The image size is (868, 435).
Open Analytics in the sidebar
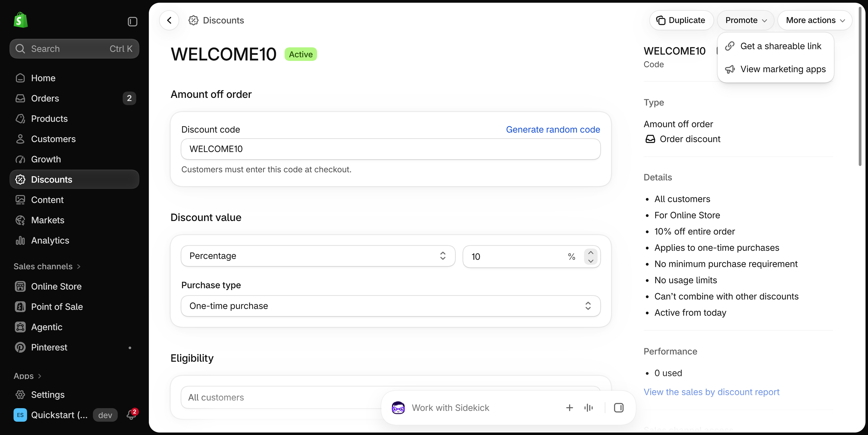tap(74, 240)
